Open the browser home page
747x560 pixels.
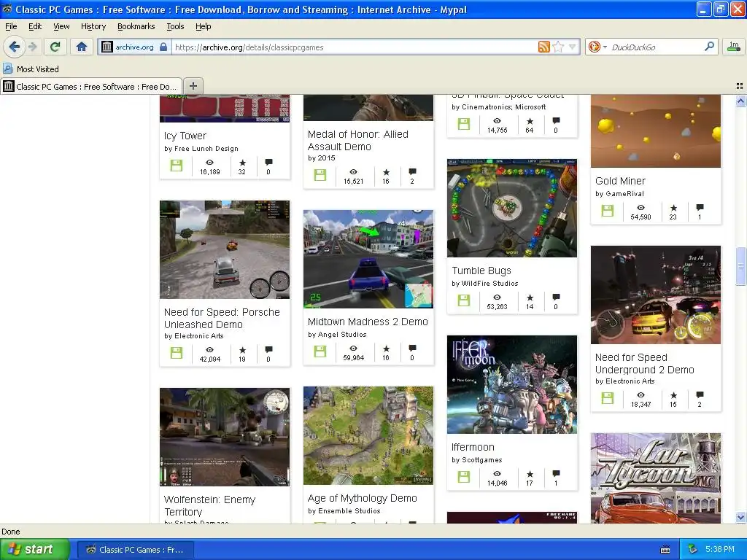click(x=82, y=47)
